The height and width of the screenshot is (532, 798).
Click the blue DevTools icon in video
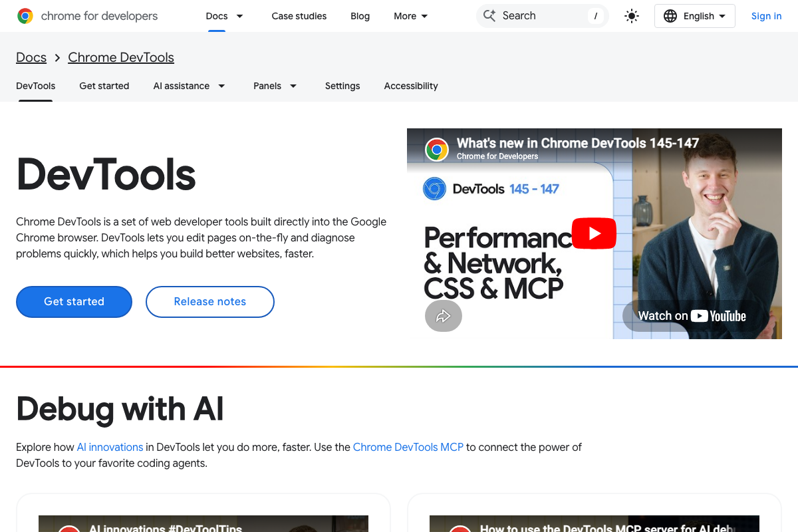point(434,189)
